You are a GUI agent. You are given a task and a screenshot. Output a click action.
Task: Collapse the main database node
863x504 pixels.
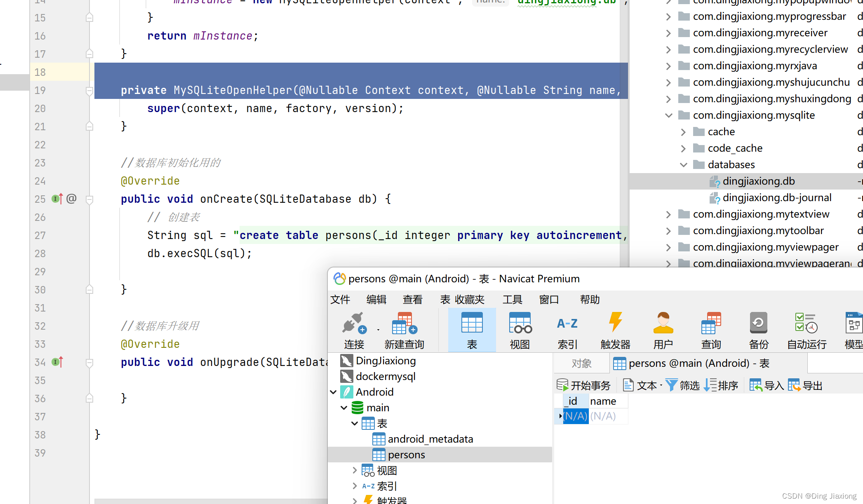tap(344, 408)
